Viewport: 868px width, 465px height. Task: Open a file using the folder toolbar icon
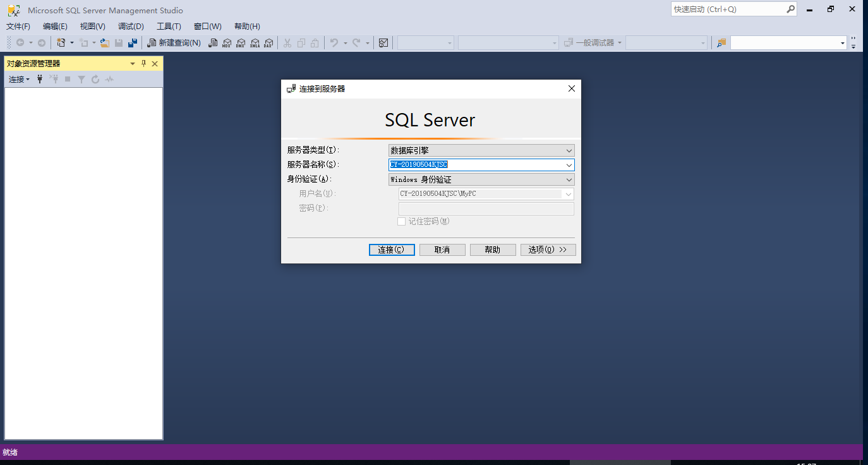(105, 42)
